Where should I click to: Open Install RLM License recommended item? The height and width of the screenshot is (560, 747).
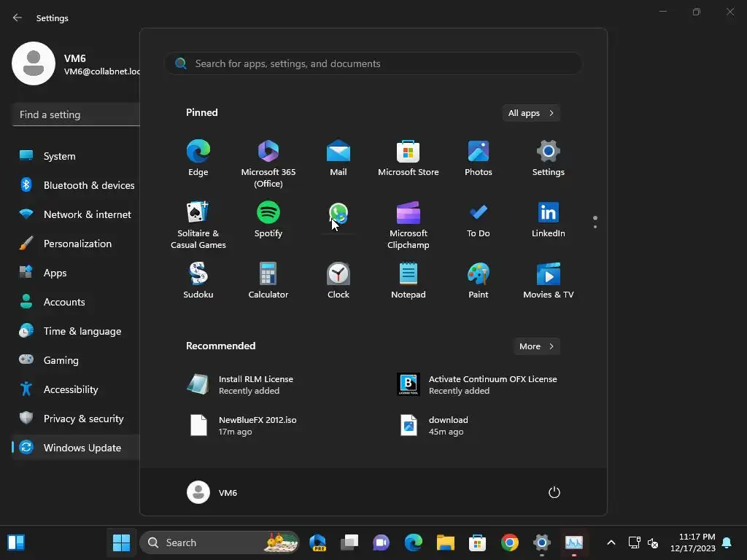click(x=239, y=385)
